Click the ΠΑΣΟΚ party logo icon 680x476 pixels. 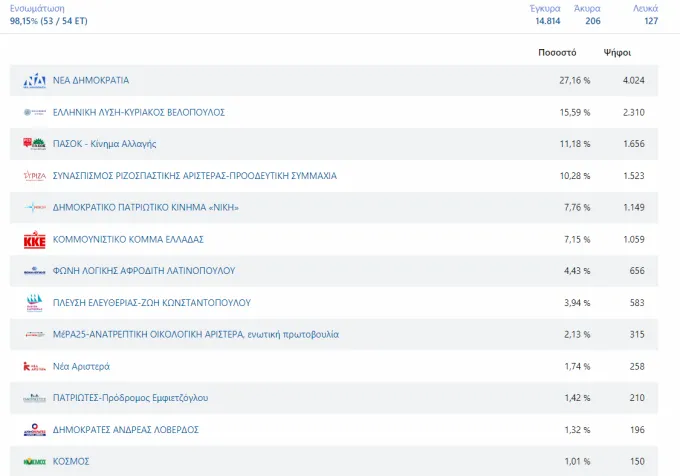34,143
